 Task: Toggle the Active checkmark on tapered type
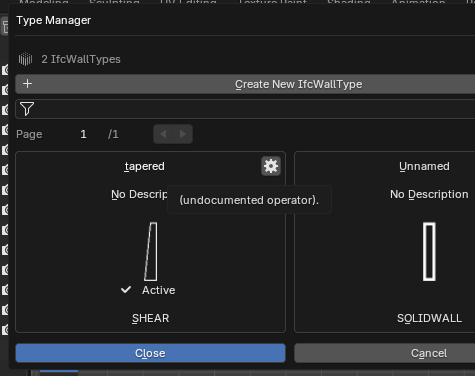(126, 290)
